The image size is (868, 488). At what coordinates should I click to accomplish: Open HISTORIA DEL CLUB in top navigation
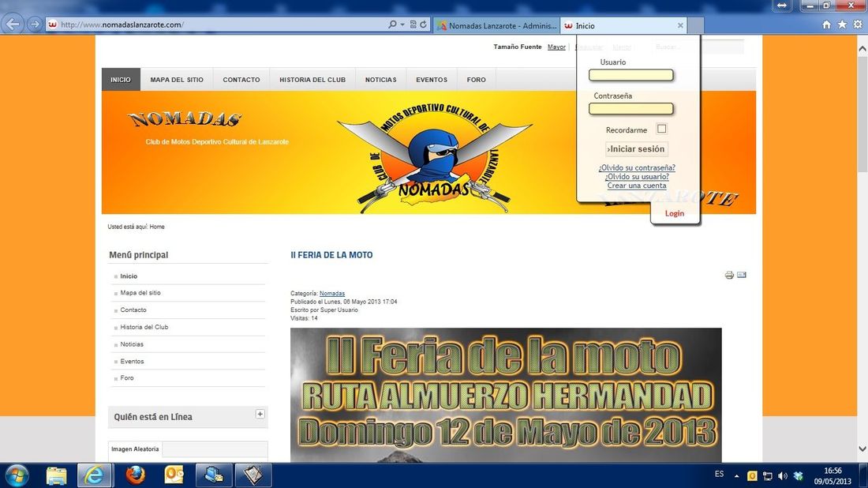[312, 80]
